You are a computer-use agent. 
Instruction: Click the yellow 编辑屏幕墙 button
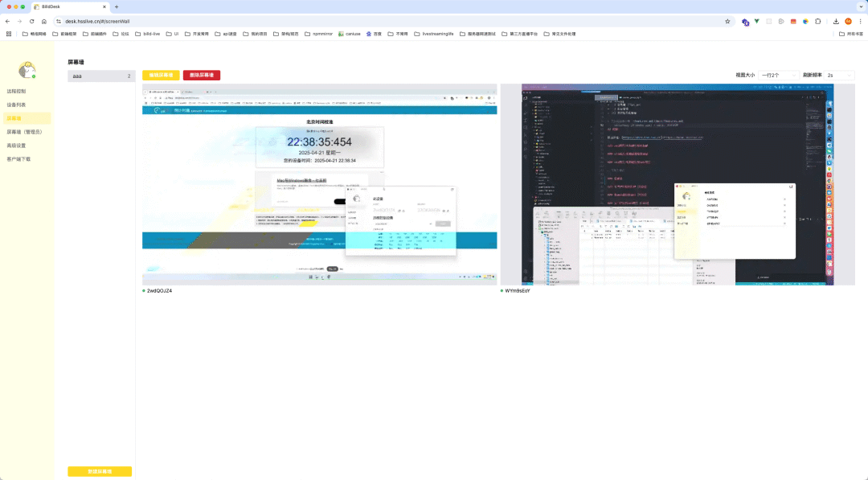click(x=161, y=76)
